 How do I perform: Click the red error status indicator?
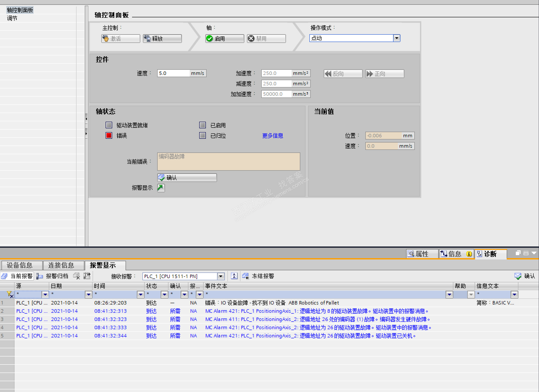(109, 135)
